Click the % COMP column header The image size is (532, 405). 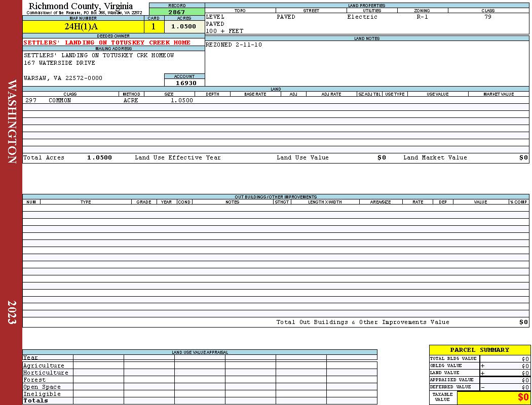[518, 201]
